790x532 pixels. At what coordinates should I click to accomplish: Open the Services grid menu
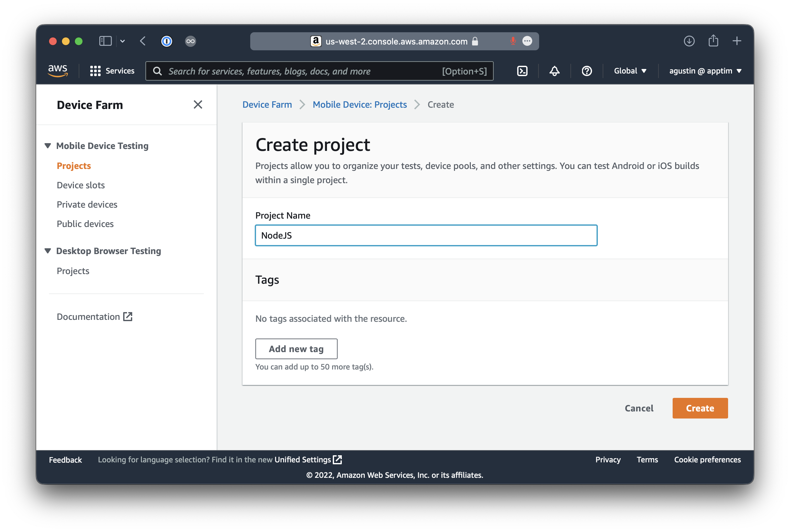coord(112,71)
